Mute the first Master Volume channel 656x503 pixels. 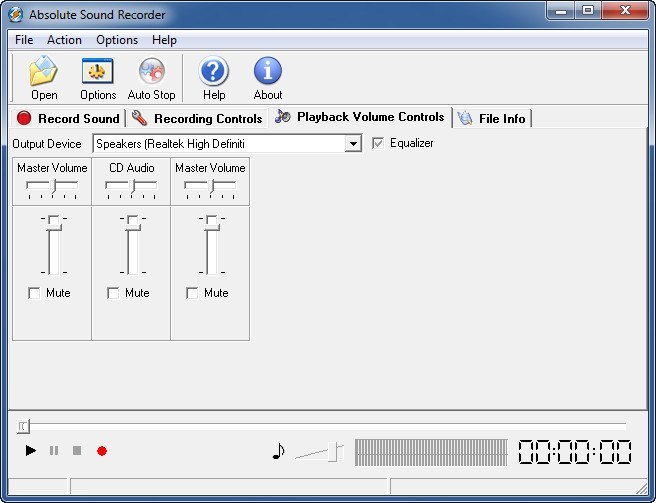coord(34,293)
